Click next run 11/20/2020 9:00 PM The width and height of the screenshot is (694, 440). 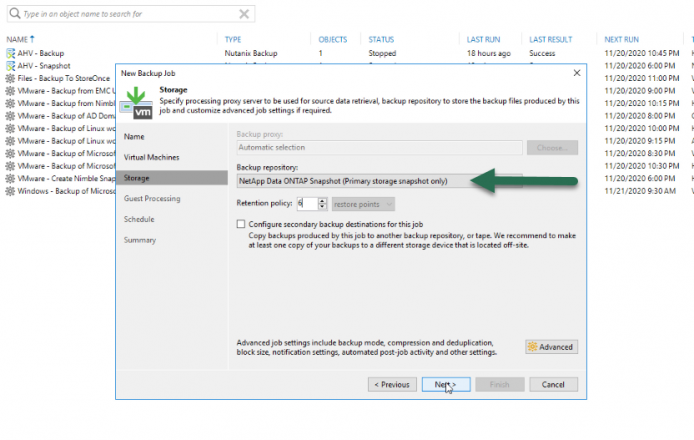pos(640,91)
